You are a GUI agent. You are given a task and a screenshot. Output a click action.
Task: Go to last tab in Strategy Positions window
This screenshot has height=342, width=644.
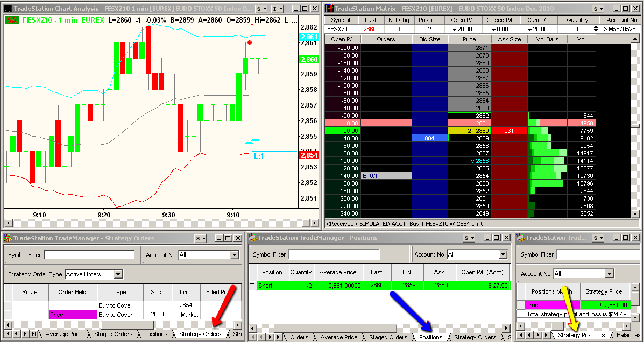point(547,335)
